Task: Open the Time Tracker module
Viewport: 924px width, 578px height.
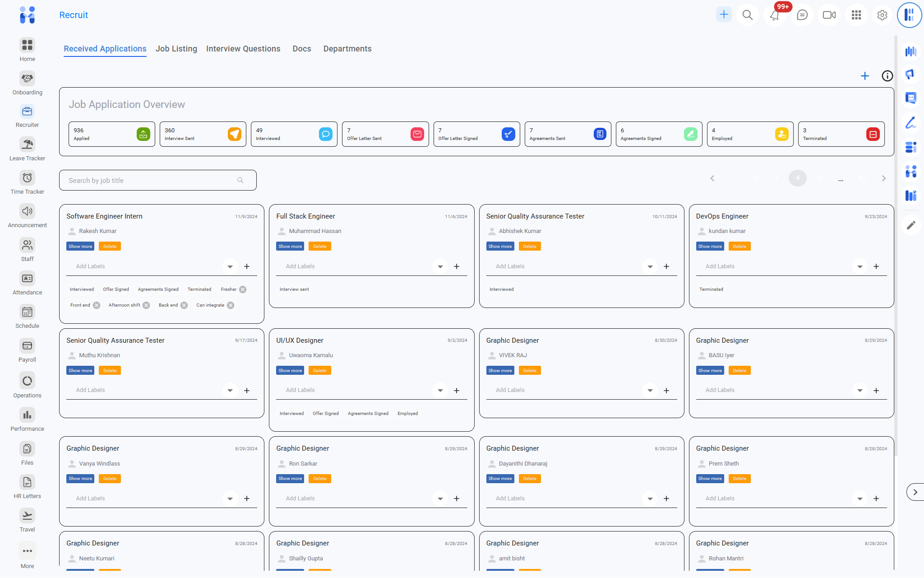Action: [x=27, y=178]
